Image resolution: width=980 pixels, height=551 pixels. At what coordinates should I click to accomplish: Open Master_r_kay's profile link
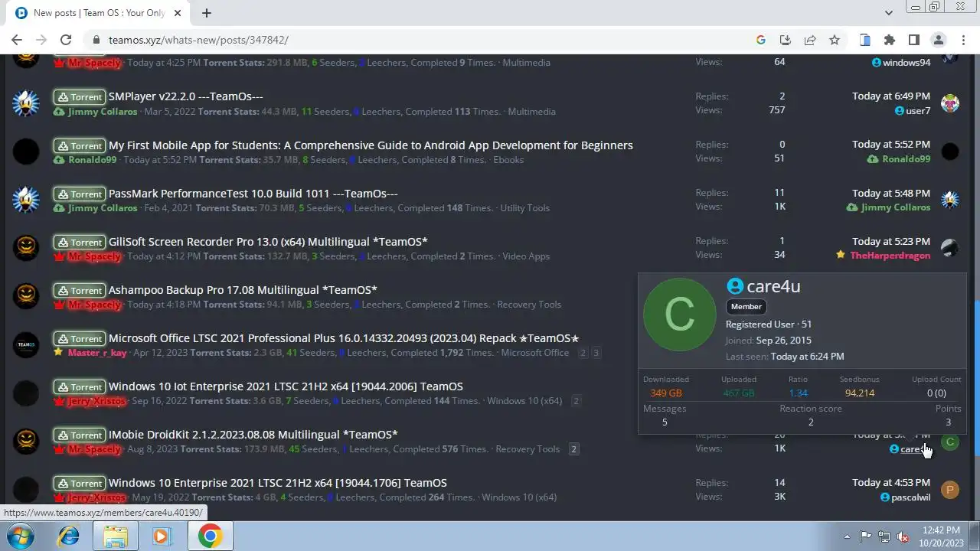(97, 353)
